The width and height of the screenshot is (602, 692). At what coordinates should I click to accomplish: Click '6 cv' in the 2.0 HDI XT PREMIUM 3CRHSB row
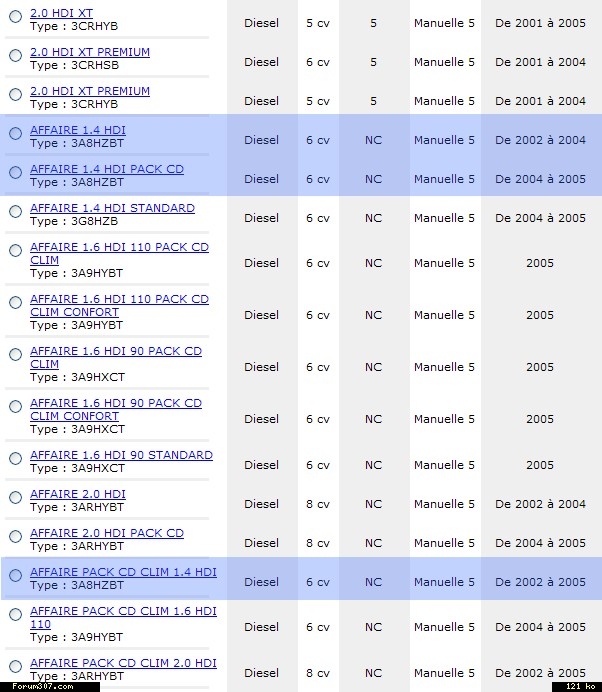pos(318,62)
